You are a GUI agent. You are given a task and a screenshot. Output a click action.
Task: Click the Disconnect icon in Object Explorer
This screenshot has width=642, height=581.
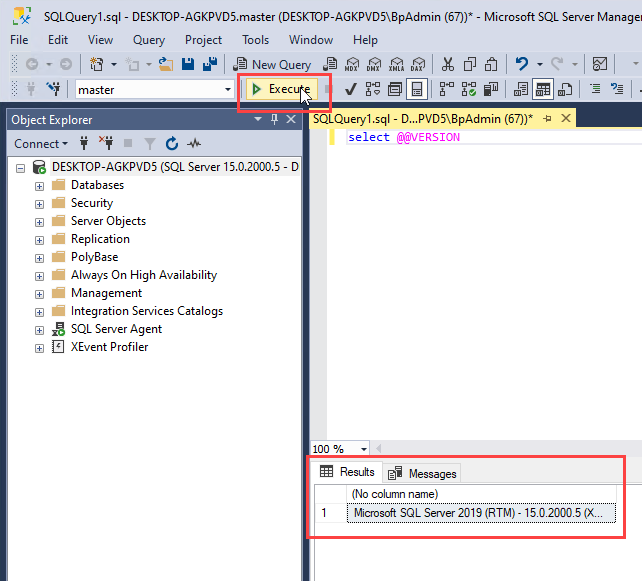106,143
